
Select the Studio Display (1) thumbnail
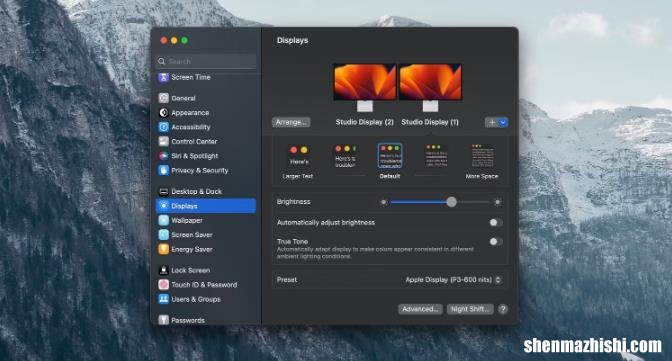[430, 87]
